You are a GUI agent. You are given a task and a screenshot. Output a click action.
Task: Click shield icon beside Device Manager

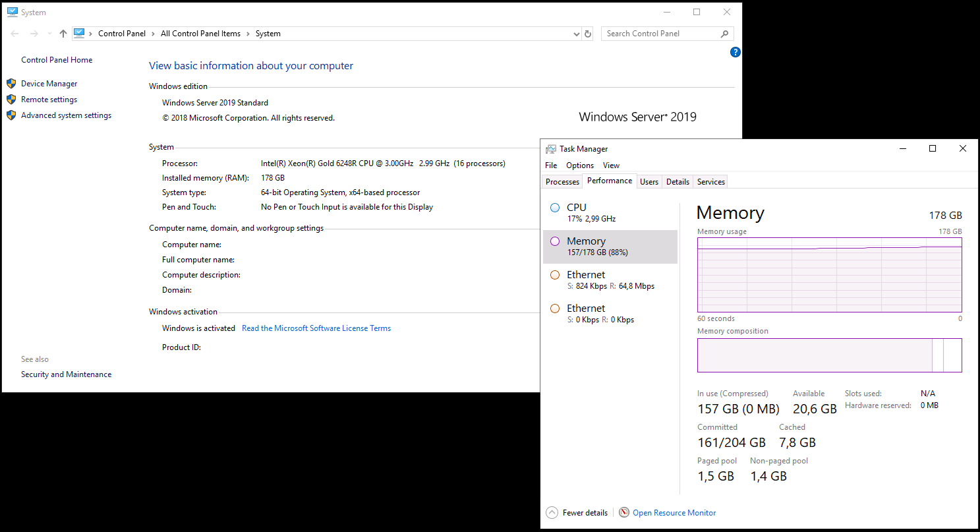click(x=11, y=84)
